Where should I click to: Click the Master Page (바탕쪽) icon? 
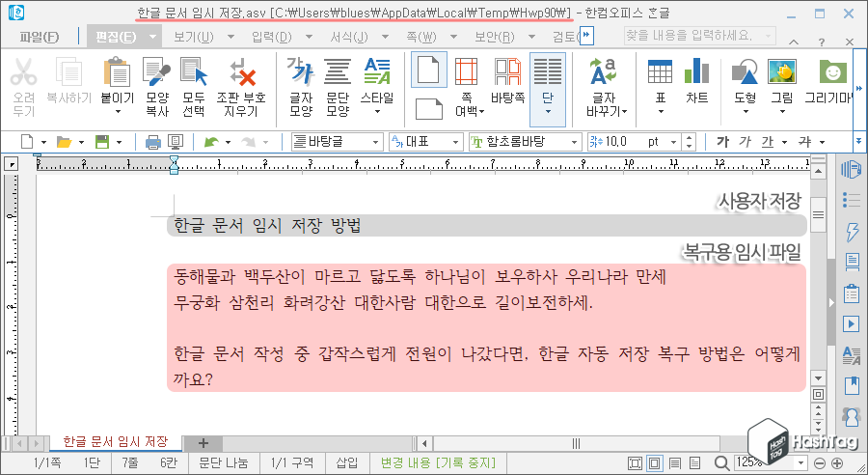(x=507, y=72)
